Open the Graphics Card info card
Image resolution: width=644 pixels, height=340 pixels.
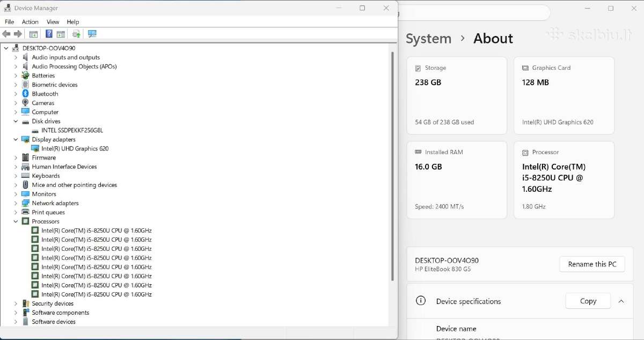pos(564,96)
